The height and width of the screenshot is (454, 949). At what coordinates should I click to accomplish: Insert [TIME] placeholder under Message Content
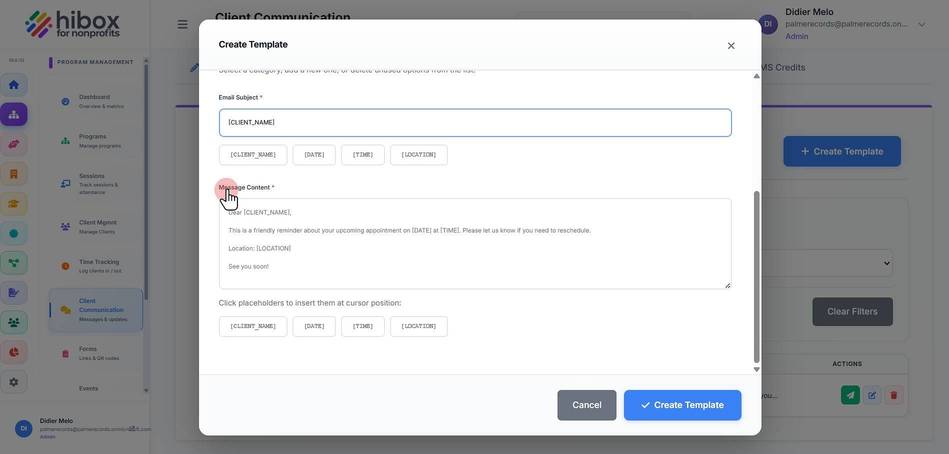[363, 326]
